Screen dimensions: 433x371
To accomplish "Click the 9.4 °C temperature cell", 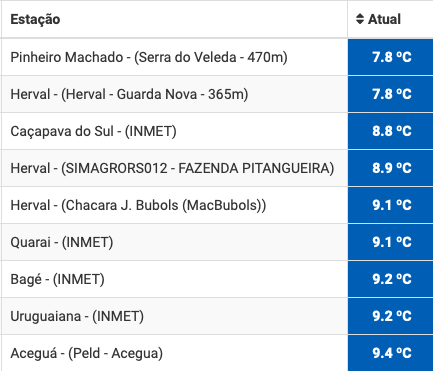I will 390,353.
